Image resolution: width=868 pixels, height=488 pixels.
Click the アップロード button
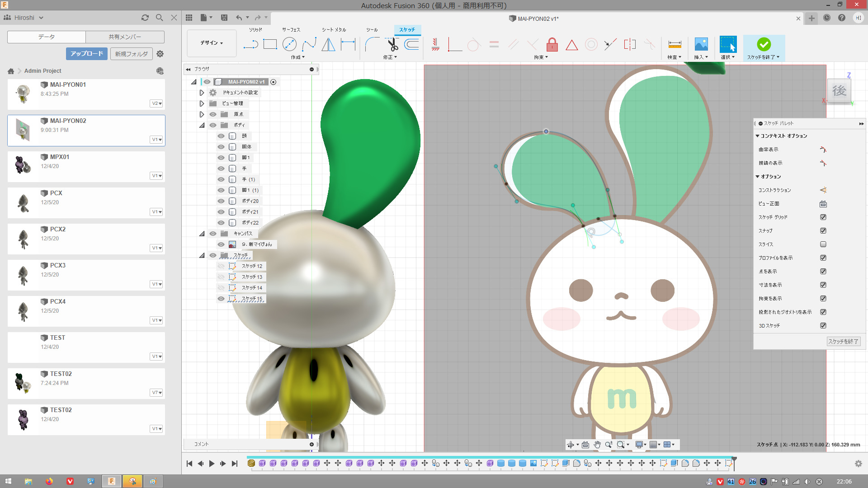86,54
